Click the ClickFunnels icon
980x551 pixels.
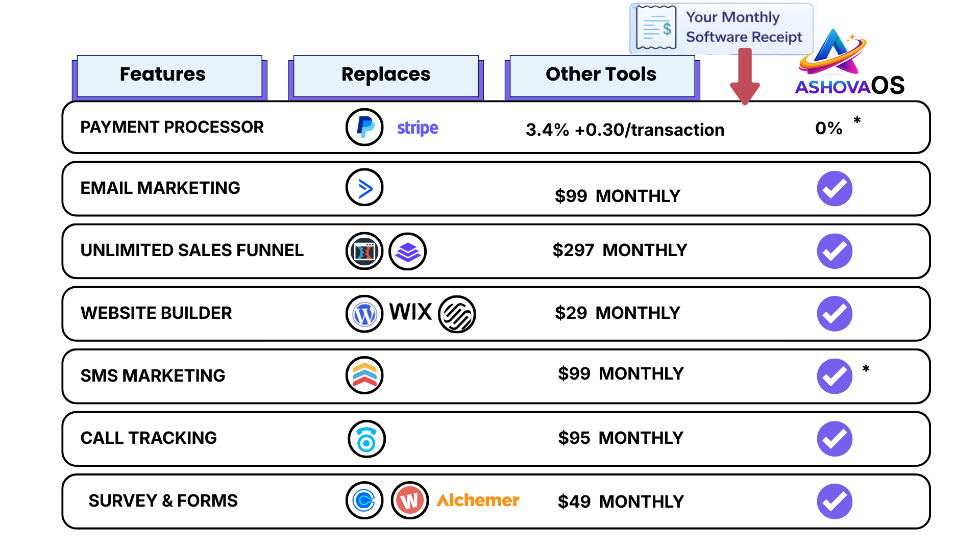[x=364, y=251]
